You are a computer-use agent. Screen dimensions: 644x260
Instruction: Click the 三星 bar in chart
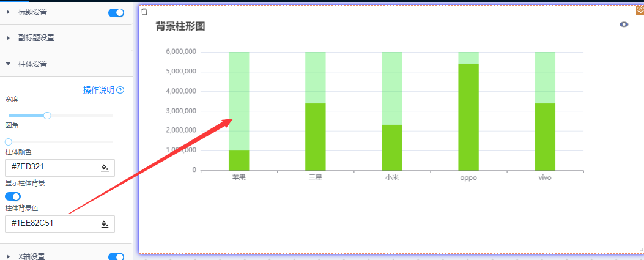coord(316,137)
